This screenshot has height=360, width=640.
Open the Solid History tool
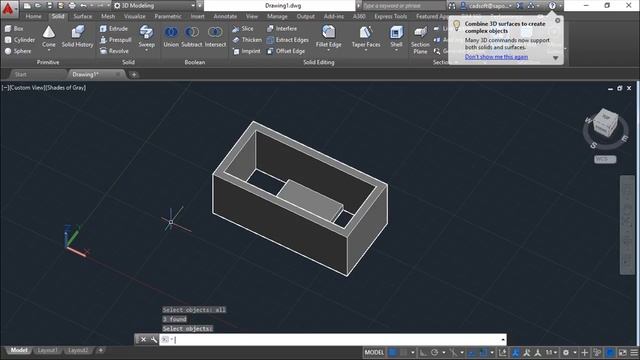coord(78,36)
